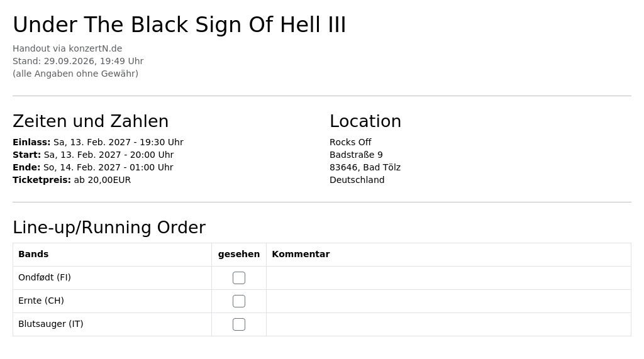Check the gesehen box for Ondfødt (FI)
This screenshot has height=359, width=644.
coord(238,278)
